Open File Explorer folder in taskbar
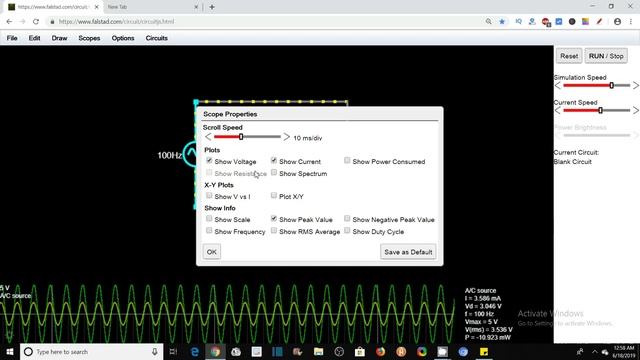This screenshot has height=360, width=640. [x=318, y=351]
